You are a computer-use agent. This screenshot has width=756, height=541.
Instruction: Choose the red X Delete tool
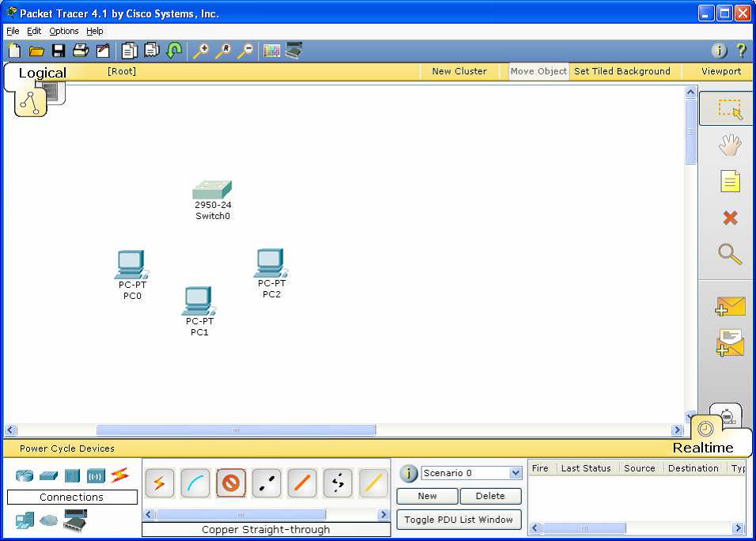[730, 218]
